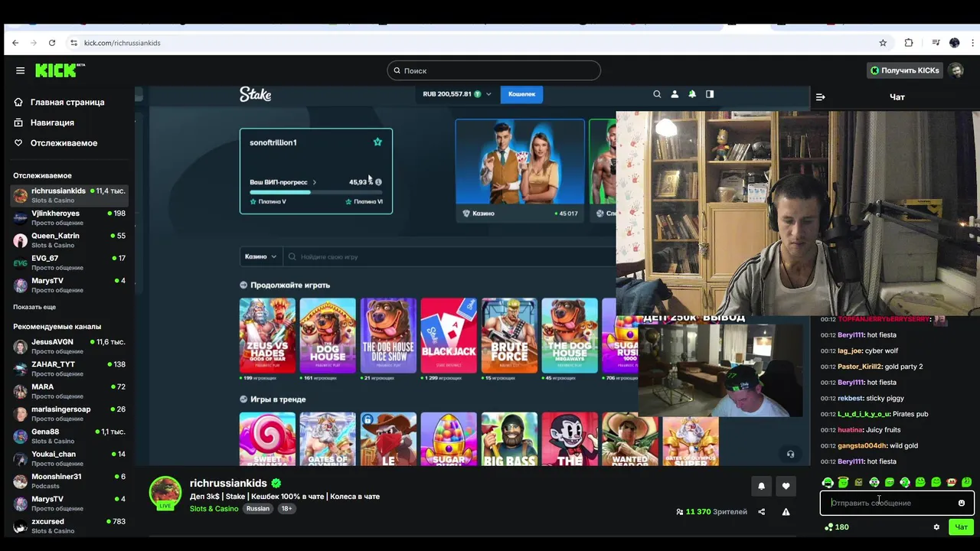Click the first green emote in quick emote row
Image resolution: width=980 pixels, height=551 pixels.
(828, 482)
